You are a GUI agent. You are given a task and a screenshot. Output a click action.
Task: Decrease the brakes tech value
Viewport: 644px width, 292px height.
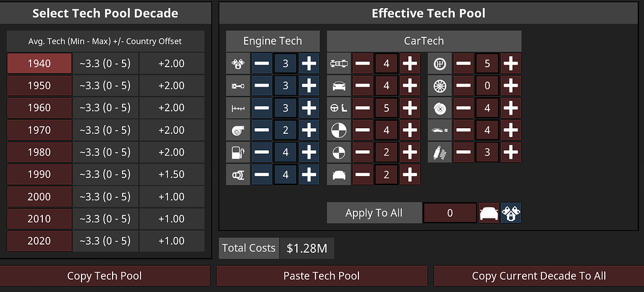coord(464,108)
